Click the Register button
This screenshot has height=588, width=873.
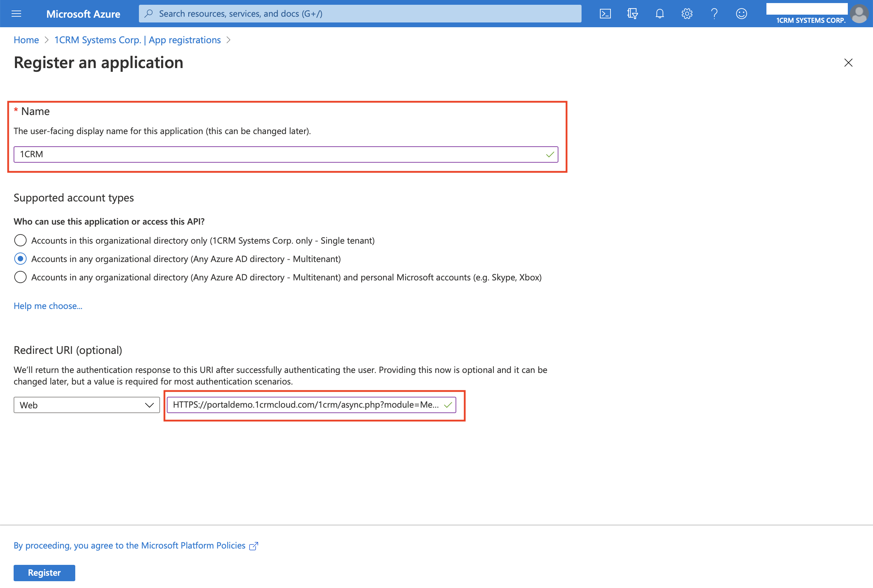tap(44, 573)
